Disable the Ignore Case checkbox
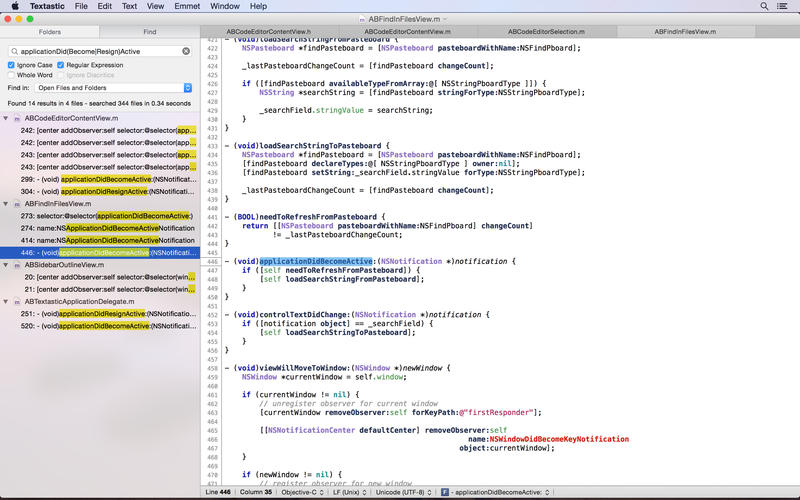800x500 pixels. pyautogui.click(x=11, y=65)
